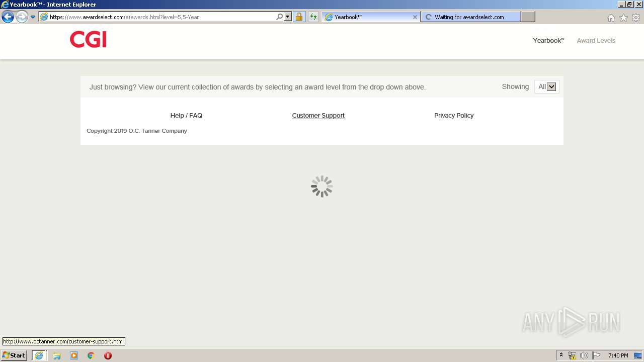Click the address bar search magnifier icon

(279, 17)
